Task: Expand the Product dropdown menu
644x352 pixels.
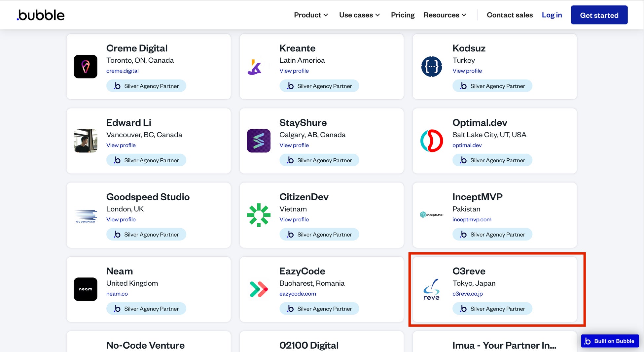Action: pyautogui.click(x=311, y=15)
